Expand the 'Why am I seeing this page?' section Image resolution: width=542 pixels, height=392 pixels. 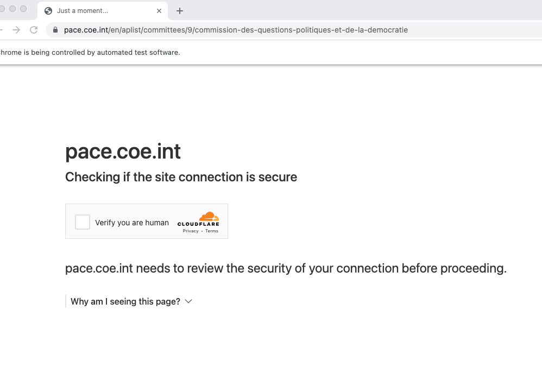coord(124,301)
